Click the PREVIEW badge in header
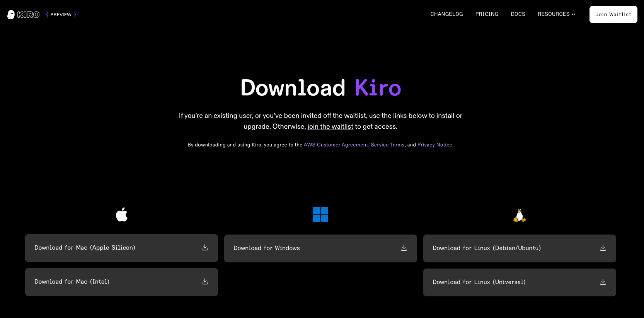Viewport: 644px width, 318px height. 61,15
